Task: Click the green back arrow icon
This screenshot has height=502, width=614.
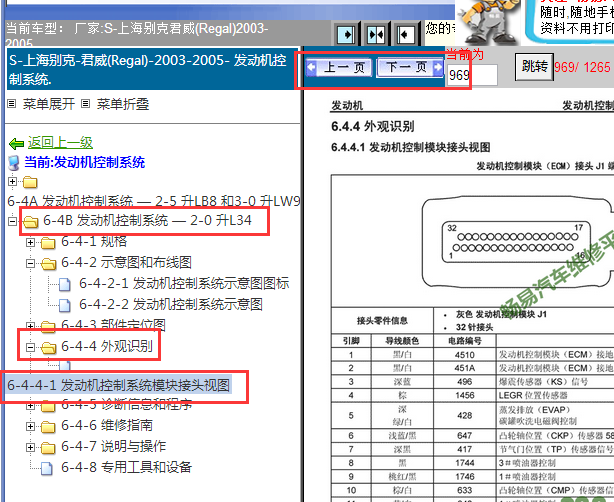Action: tap(16, 144)
